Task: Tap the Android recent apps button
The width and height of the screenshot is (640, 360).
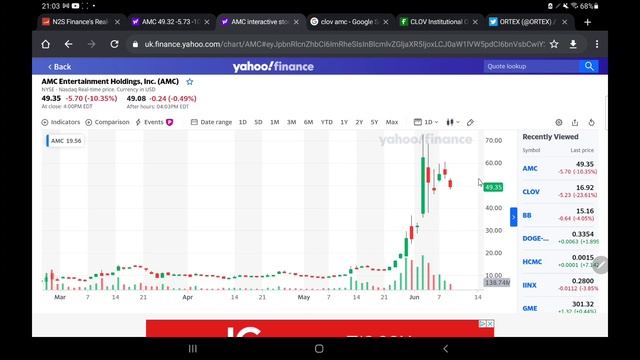Action: pyautogui.click(x=193, y=349)
